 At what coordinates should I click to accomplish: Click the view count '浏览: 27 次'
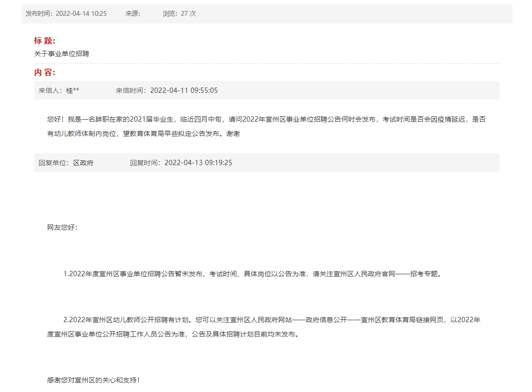179,13
